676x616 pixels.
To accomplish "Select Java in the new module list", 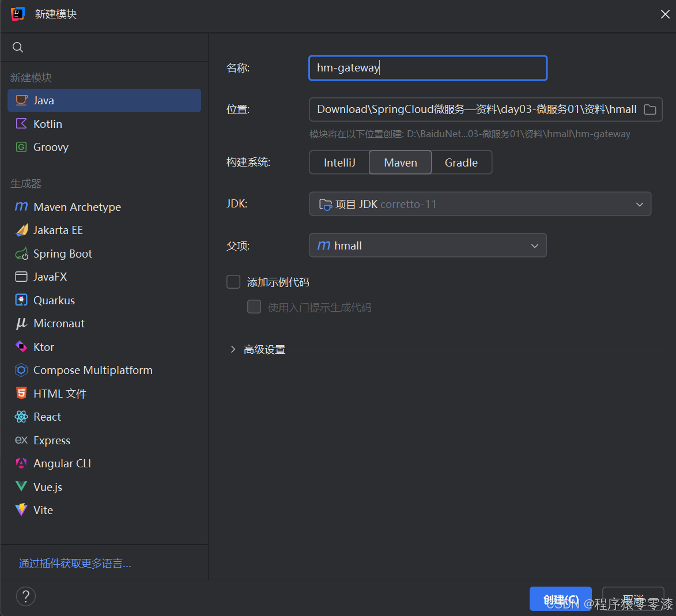I will [104, 100].
